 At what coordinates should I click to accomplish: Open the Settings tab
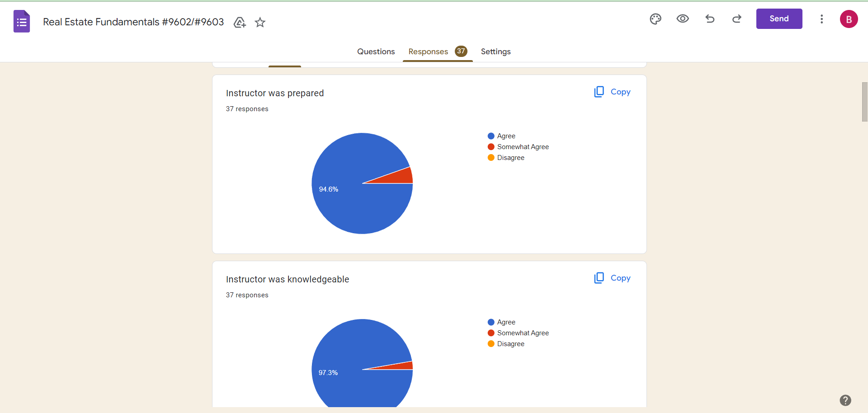coord(495,52)
